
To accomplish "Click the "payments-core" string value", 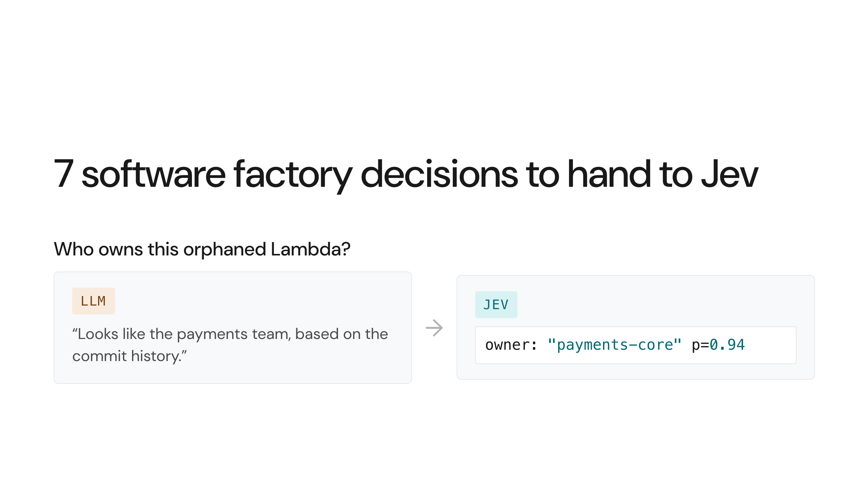I will 614,345.
